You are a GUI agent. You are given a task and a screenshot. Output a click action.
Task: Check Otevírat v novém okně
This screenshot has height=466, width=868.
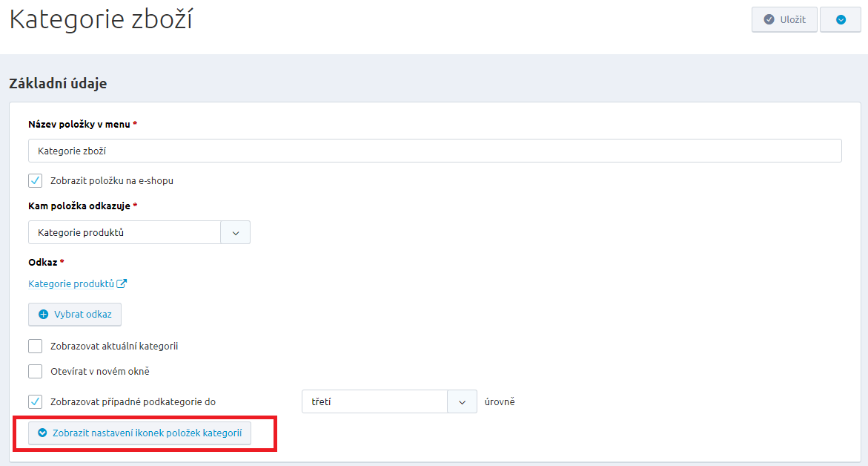pos(36,371)
